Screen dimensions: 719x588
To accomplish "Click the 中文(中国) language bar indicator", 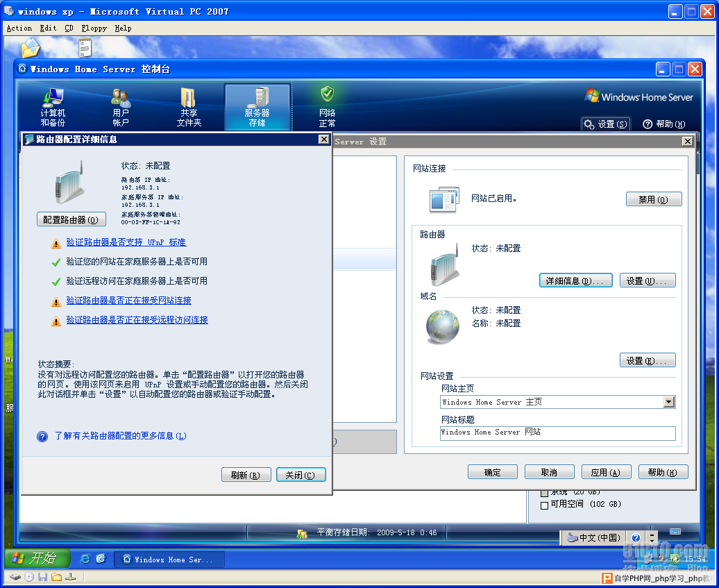I will tap(594, 537).
